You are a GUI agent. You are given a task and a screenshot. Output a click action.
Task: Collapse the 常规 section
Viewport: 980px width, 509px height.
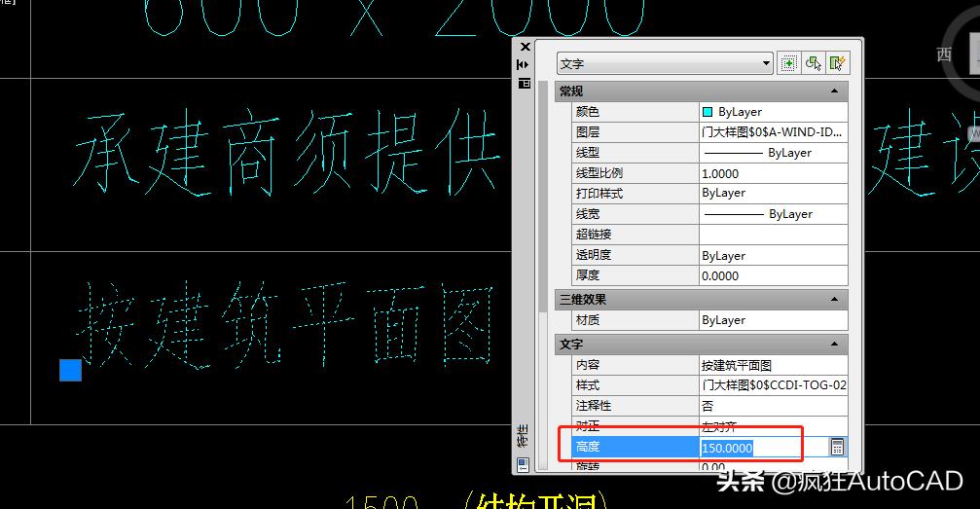[834, 91]
